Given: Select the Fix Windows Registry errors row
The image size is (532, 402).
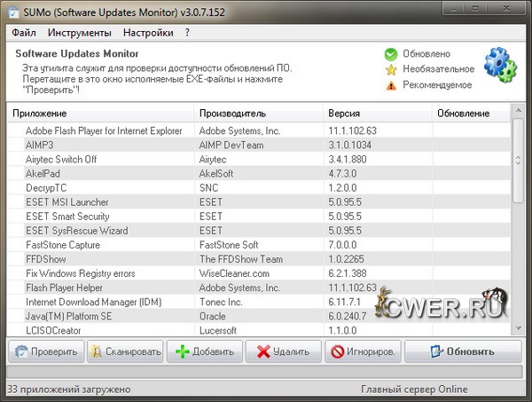Looking at the screenshot, I should click(259, 273).
